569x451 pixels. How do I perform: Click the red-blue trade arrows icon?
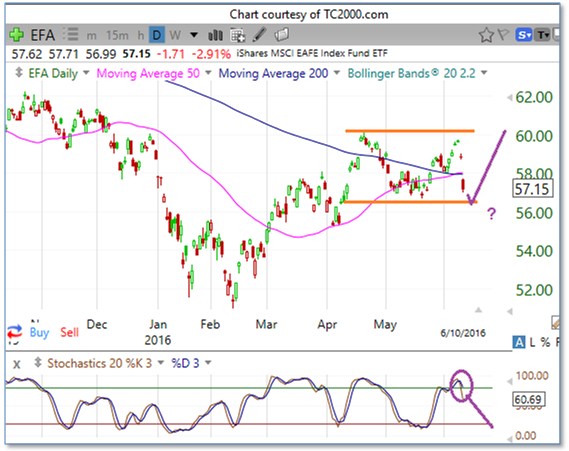pos(15,332)
